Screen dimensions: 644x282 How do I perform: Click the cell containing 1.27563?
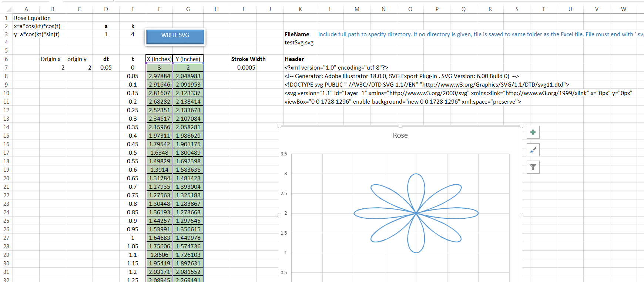point(159,195)
